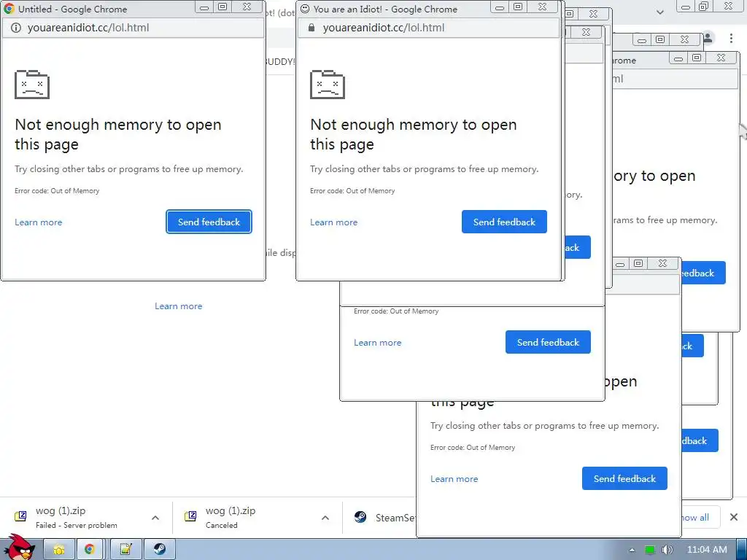Close the You are an Idiot window
747x560 pixels.
(x=542, y=7)
